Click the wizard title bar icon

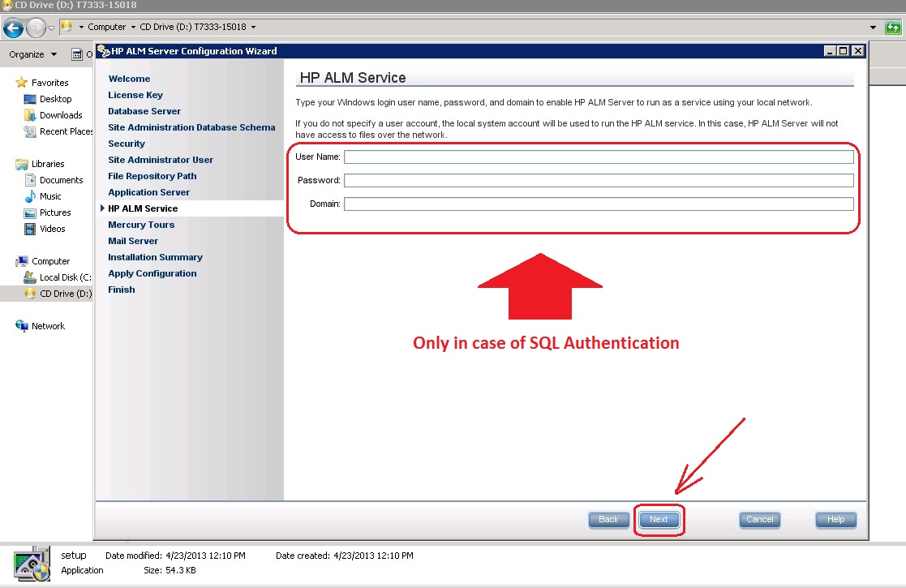pos(104,51)
